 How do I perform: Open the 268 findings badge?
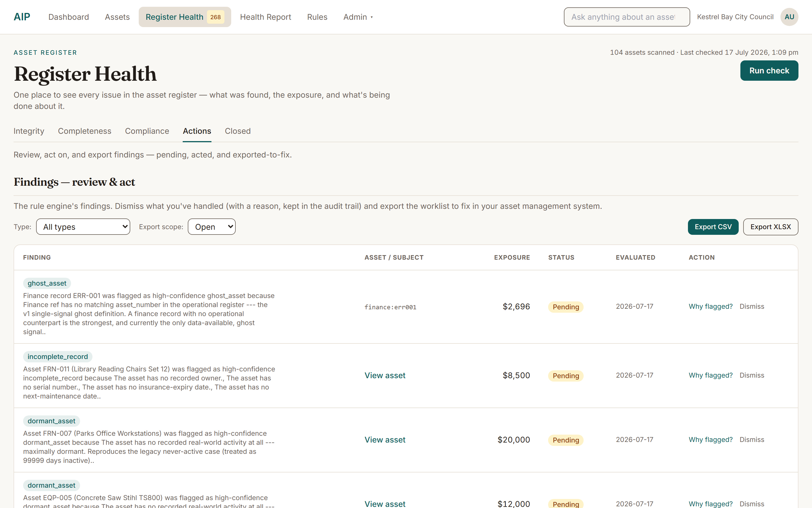point(215,17)
